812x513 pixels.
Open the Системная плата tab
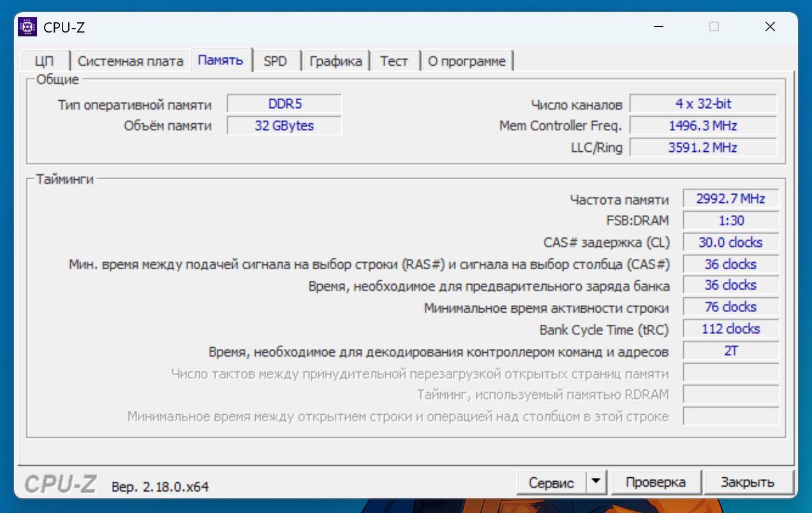tap(131, 61)
